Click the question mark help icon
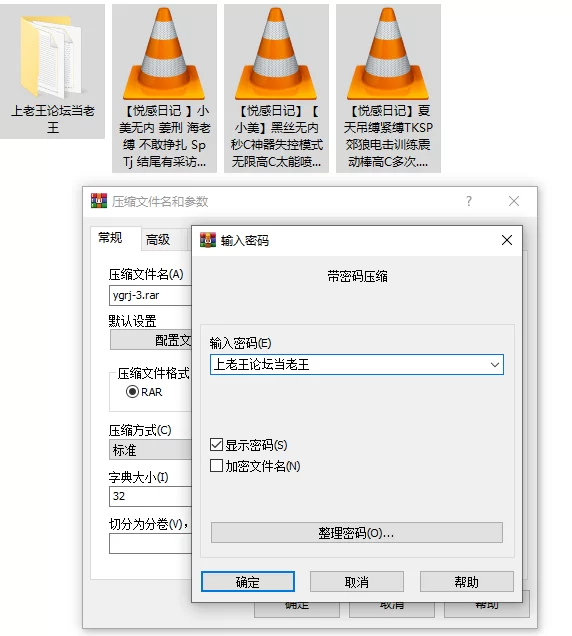The width and height of the screenshot is (572, 636). click(x=469, y=201)
